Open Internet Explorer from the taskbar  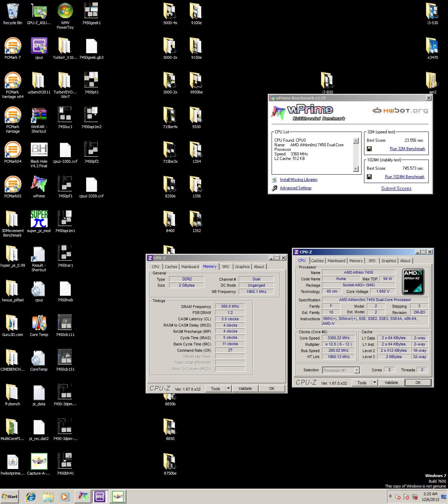pos(31,496)
